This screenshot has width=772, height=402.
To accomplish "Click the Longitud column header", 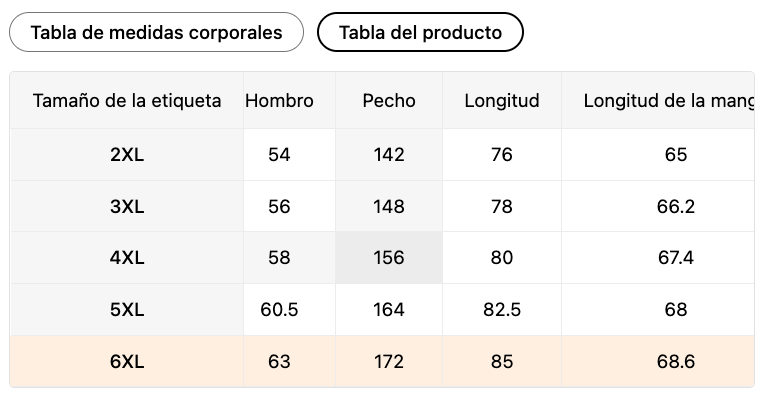I will click(502, 101).
